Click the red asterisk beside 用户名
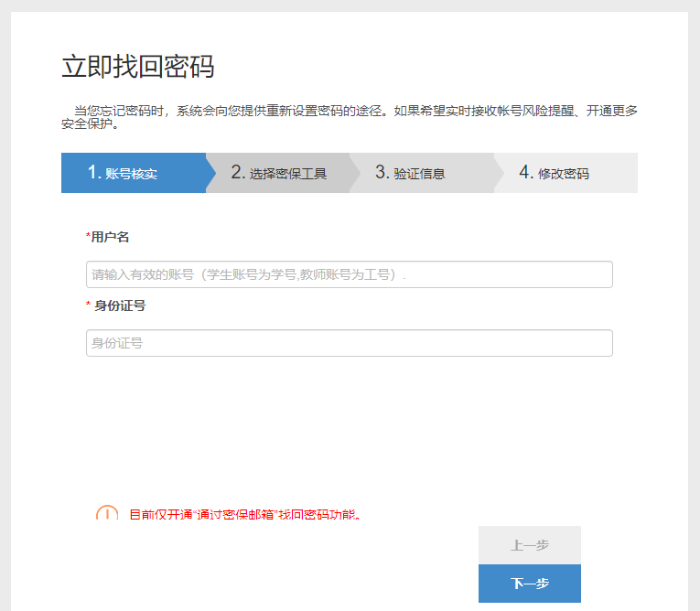The height and width of the screenshot is (611, 700). click(x=88, y=237)
